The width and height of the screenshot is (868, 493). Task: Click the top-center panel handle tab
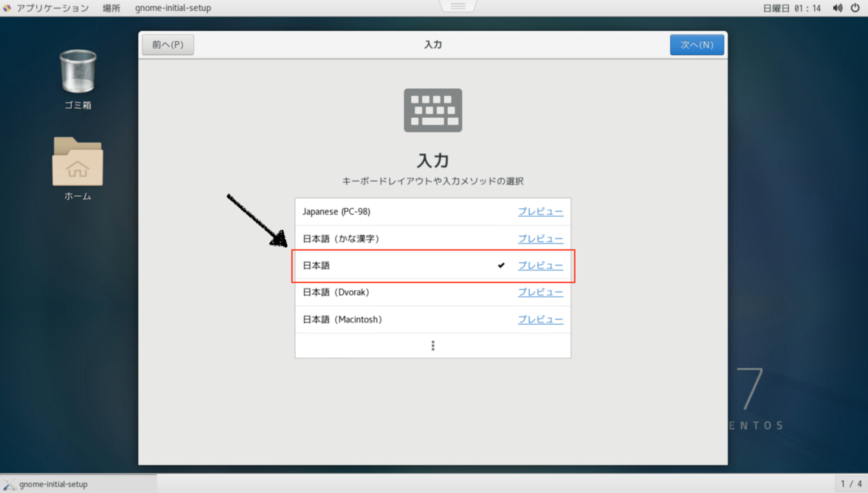point(458,6)
